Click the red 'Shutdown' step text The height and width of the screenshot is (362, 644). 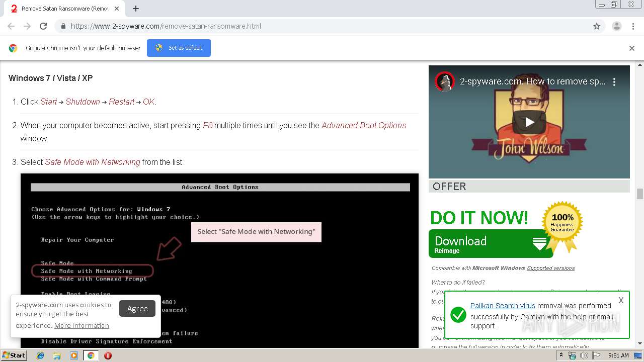[x=83, y=102]
